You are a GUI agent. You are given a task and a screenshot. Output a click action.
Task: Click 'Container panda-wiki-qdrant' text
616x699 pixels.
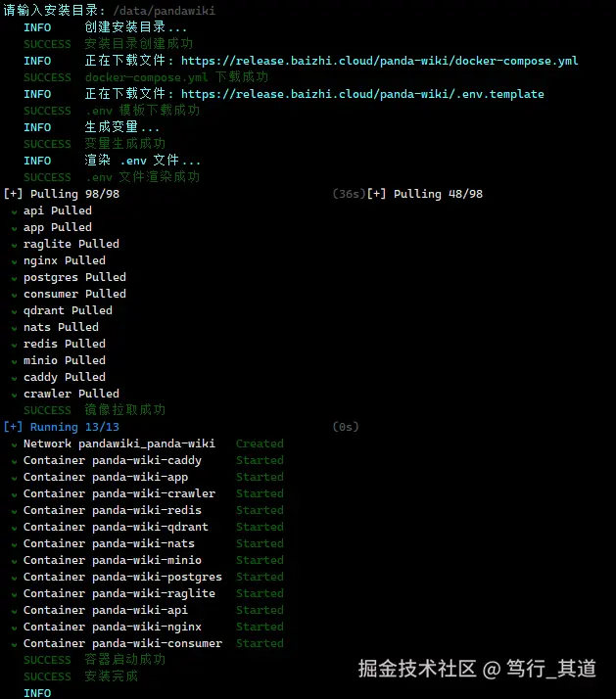[x=116, y=527]
